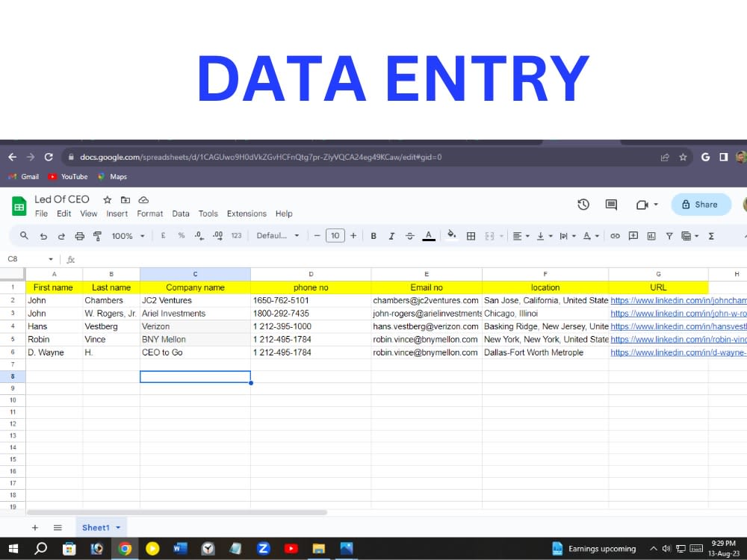Open Sheet1 tab options arrow

[x=118, y=528]
